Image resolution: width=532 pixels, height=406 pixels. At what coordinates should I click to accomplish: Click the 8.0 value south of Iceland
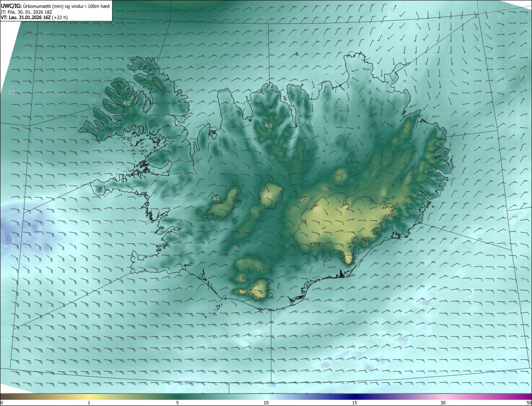click(x=326, y=335)
